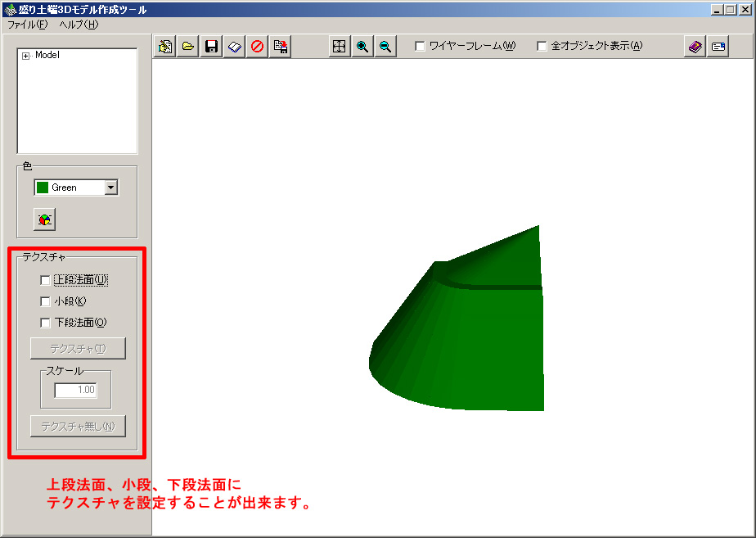
Task: Click the zoom in magnifier icon
Action: (362, 47)
